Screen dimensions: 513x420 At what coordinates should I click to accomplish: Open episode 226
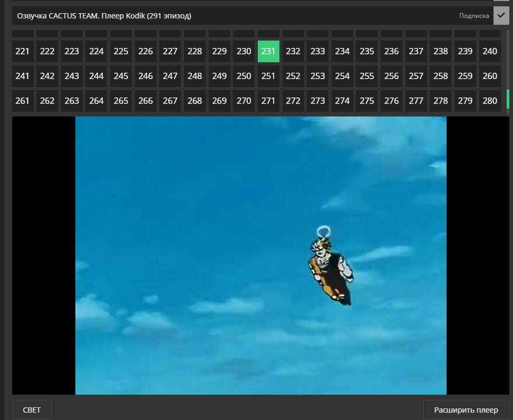[146, 51]
